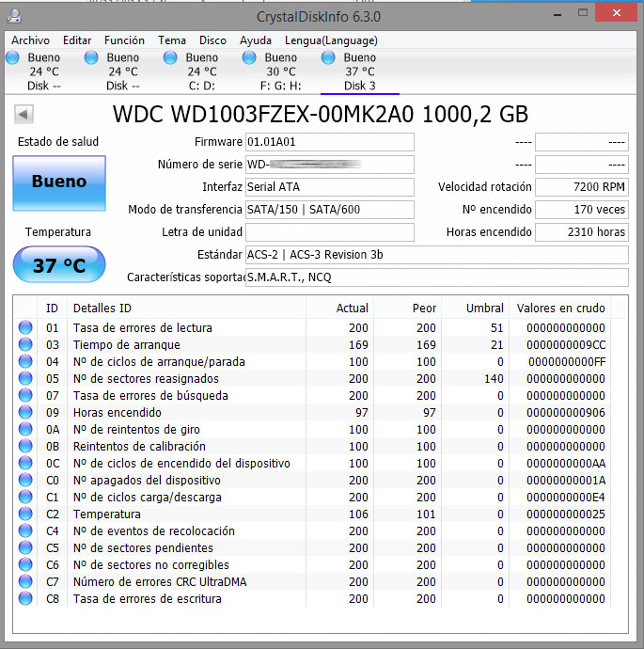Click the Valores en crudo column header
Image resolution: width=644 pixels, height=649 pixels.
[x=560, y=308]
